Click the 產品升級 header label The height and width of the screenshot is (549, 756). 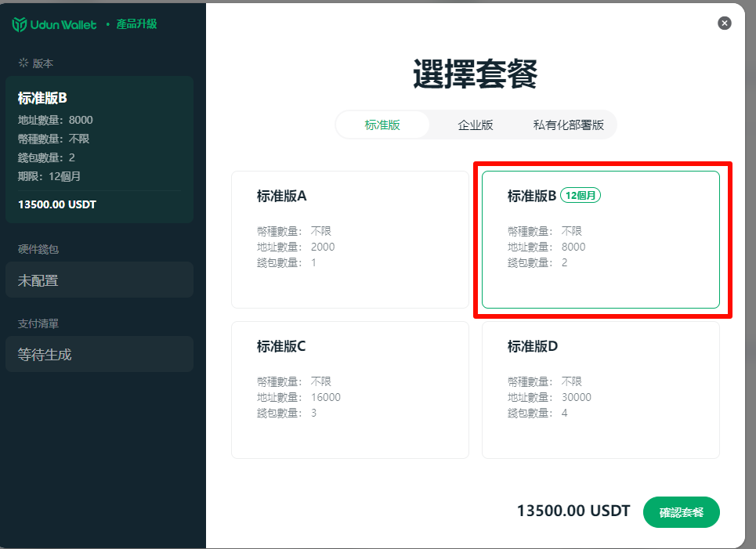[x=137, y=24]
